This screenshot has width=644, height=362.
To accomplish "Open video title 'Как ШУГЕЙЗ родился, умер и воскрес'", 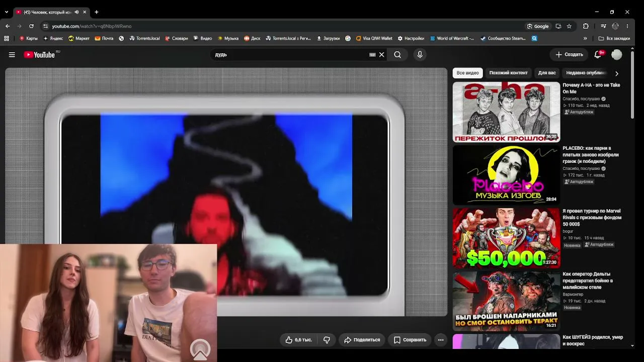I will coord(593,340).
